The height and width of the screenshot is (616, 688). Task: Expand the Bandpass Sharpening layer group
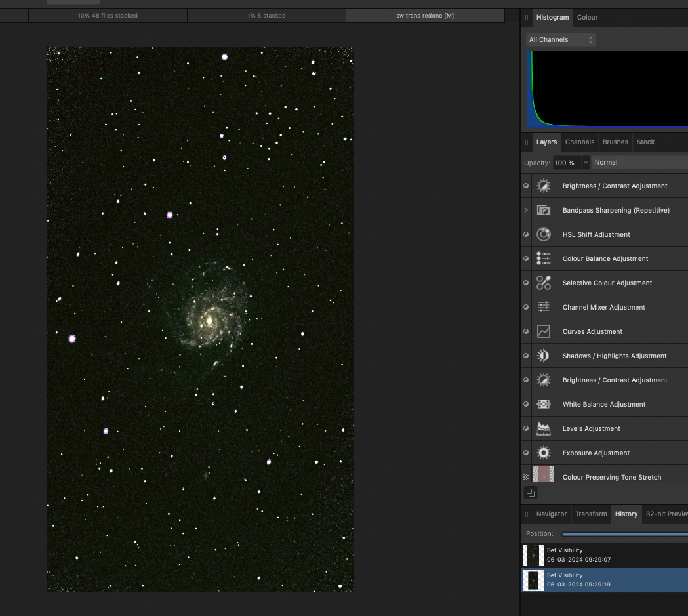(x=525, y=210)
